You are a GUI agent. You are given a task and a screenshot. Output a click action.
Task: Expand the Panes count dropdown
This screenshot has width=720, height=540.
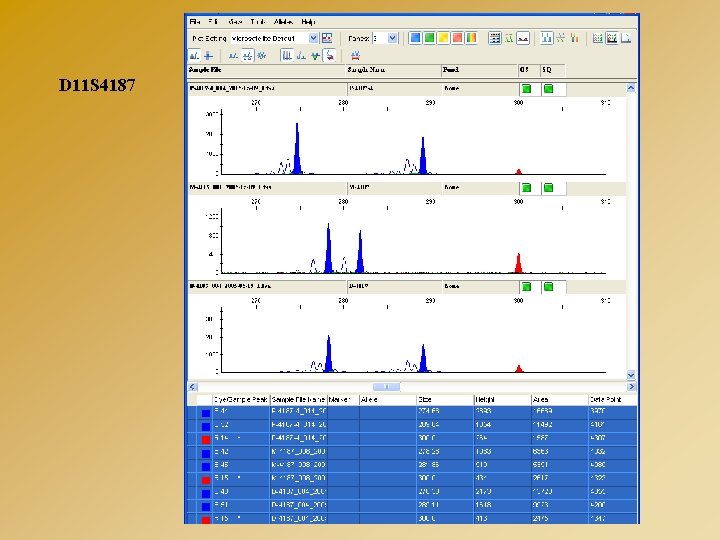click(392, 38)
